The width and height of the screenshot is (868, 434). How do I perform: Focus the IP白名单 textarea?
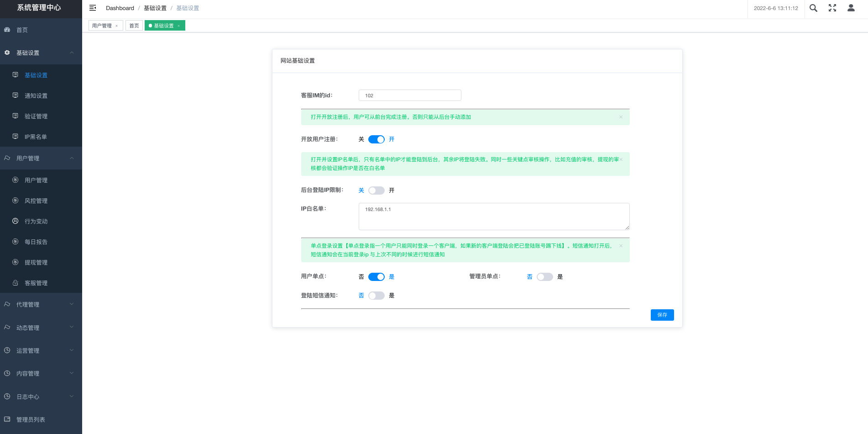[x=494, y=217]
